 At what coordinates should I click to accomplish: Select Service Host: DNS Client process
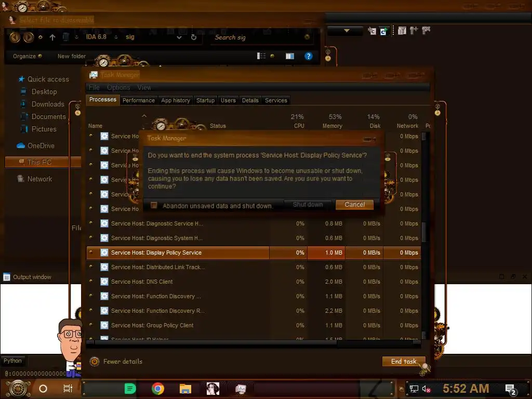tap(254, 282)
